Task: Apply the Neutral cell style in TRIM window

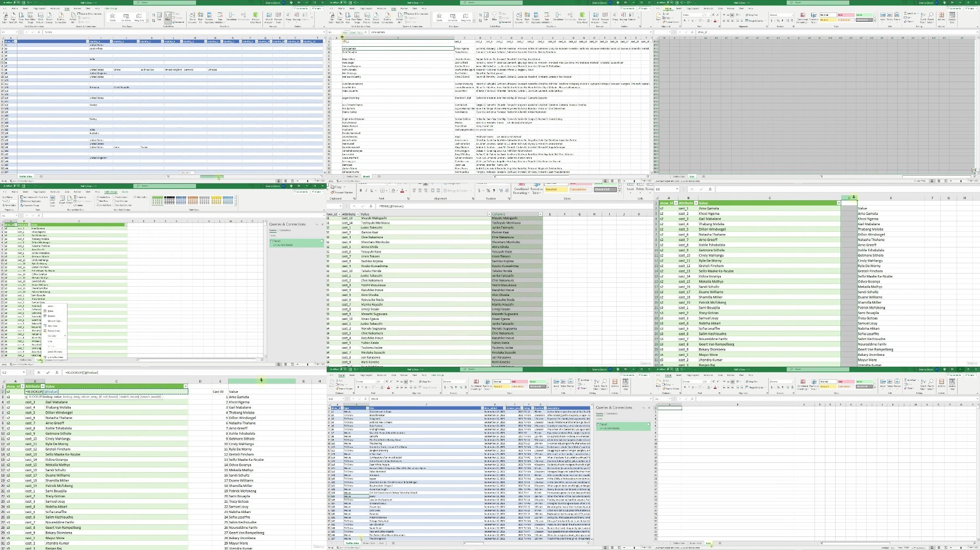Action: (x=556, y=189)
